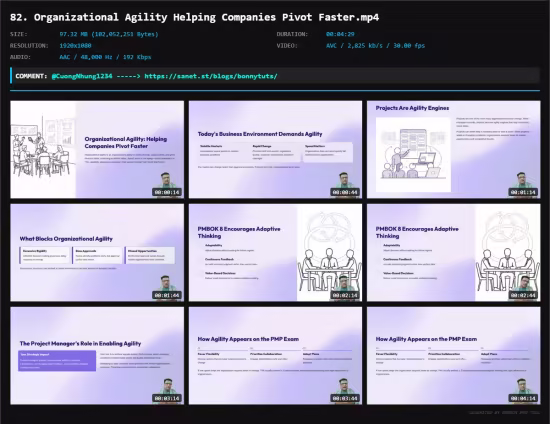The height and width of the screenshot is (424, 550).
Task: Click the Tips Strategic Impact purple box
Action: click(57, 361)
